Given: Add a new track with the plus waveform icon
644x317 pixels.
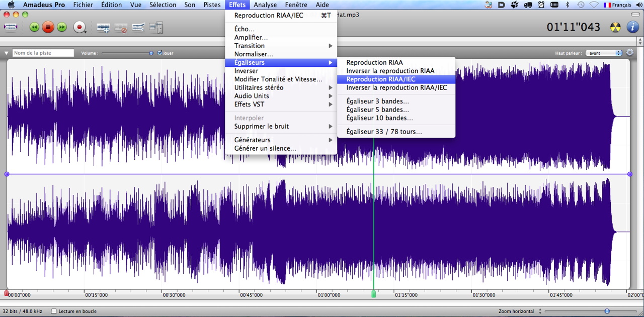Looking at the screenshot, I should tap(103, 28).
